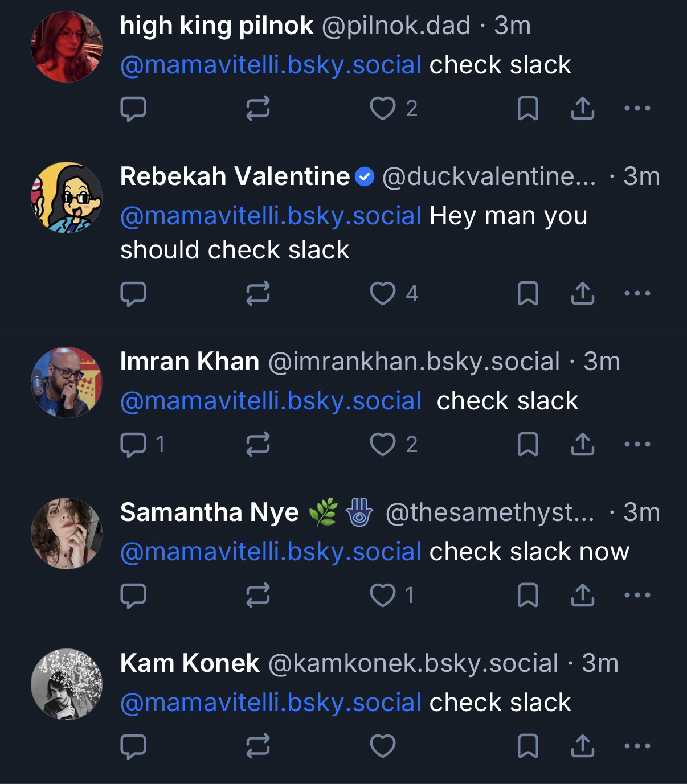687x784 pixels.
Task: Like high king pilnok's post
Action: point(383,108)
